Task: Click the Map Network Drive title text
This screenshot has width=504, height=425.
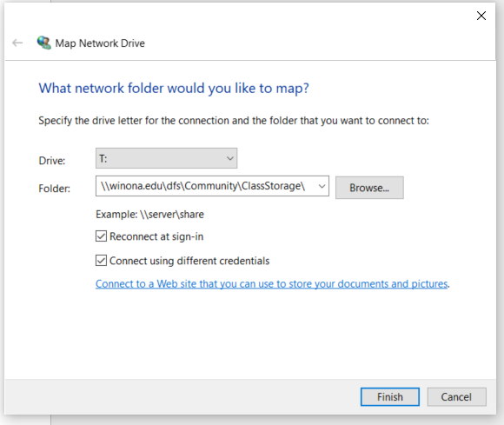Action: click(x=100, y=43)
